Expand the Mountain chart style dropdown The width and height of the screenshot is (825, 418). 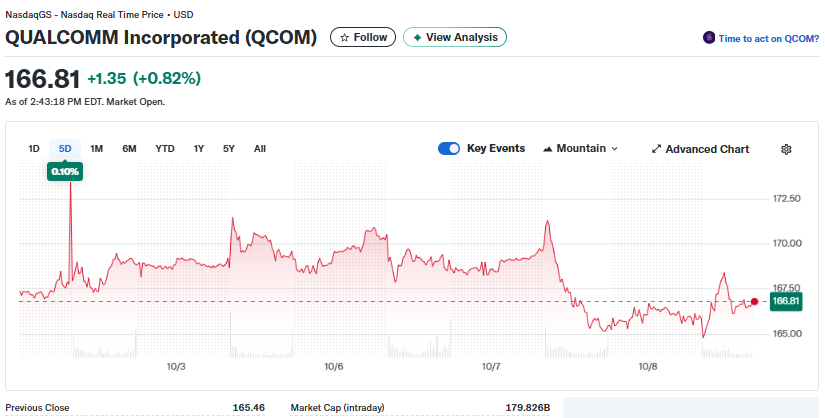[x=614, y=149]
